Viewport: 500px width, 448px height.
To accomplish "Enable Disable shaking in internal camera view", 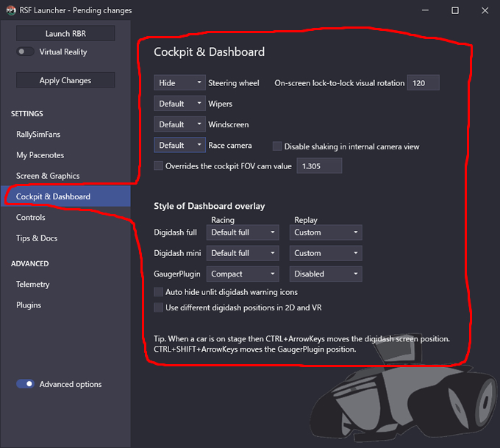I will click(x=276, y=146).
